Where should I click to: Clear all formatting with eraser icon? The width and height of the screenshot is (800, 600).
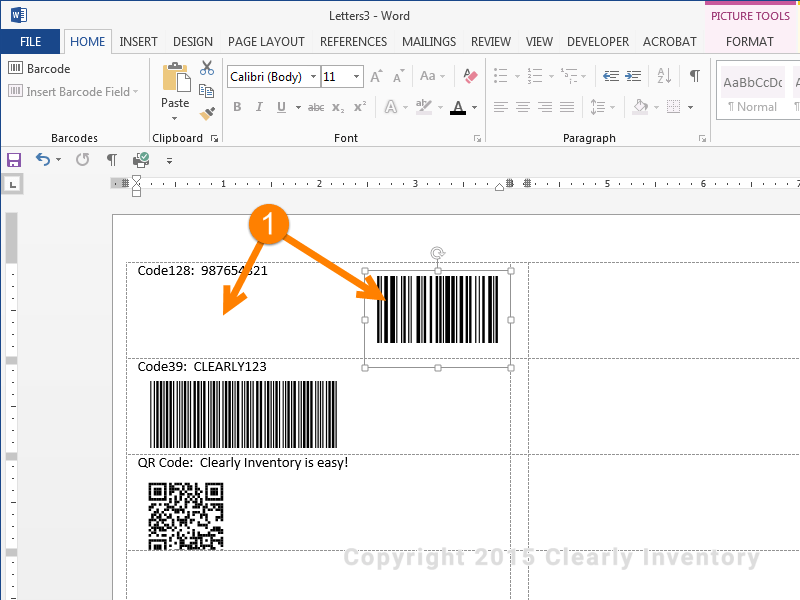pos(470,77)
